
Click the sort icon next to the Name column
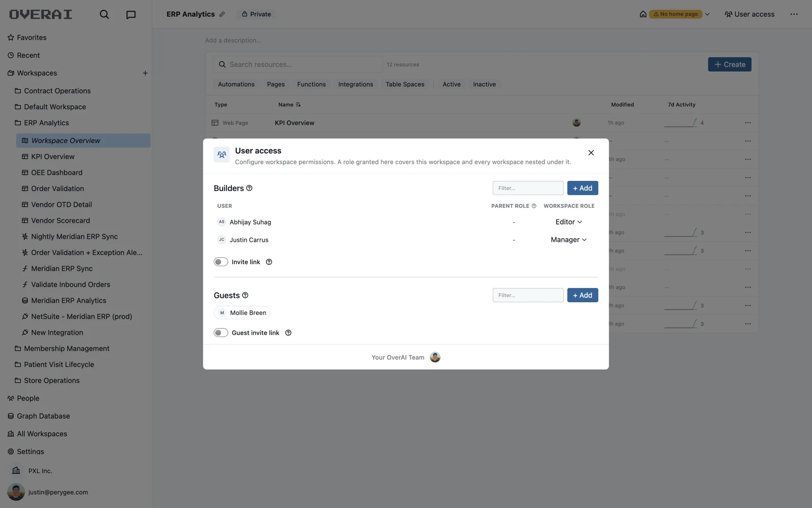click(x=298, y=105)
